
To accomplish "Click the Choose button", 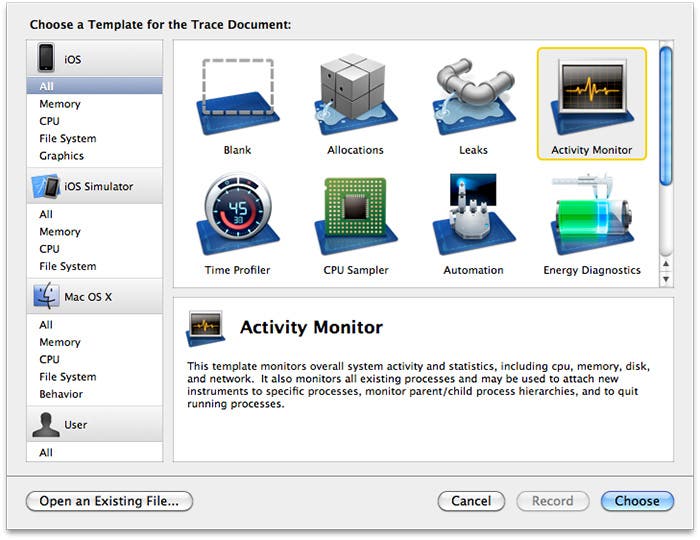I will 637,501.
